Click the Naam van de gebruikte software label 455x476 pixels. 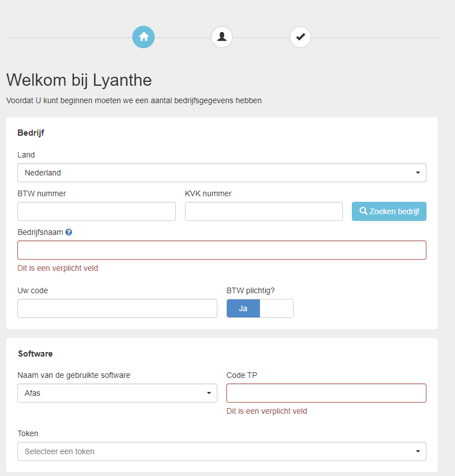click(74, 375)
